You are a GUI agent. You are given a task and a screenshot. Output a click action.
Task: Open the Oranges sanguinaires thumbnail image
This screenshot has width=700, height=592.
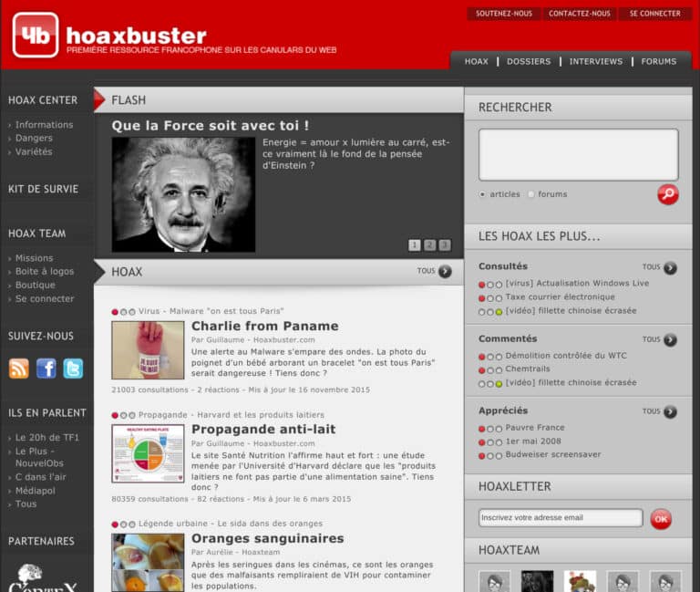click(x=148, y=563)
